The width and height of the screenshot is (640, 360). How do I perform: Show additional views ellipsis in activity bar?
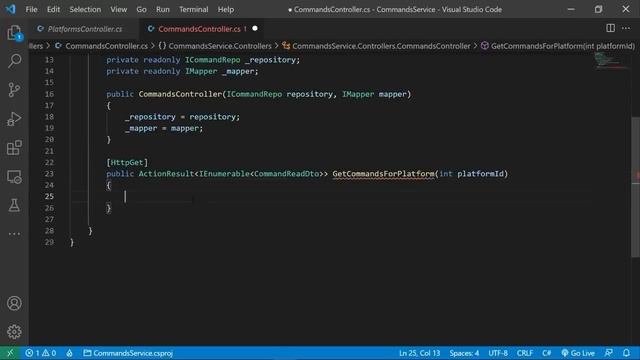pos(14,234)
